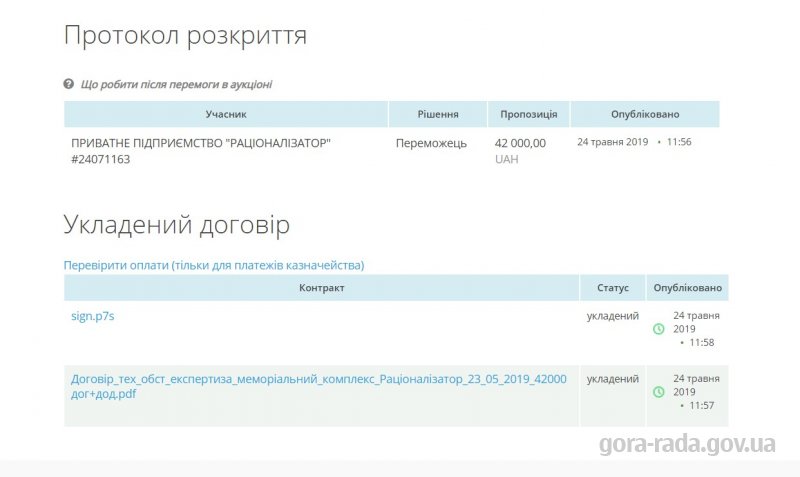Click 'Опубліковано' header in the protocol table

645,114
